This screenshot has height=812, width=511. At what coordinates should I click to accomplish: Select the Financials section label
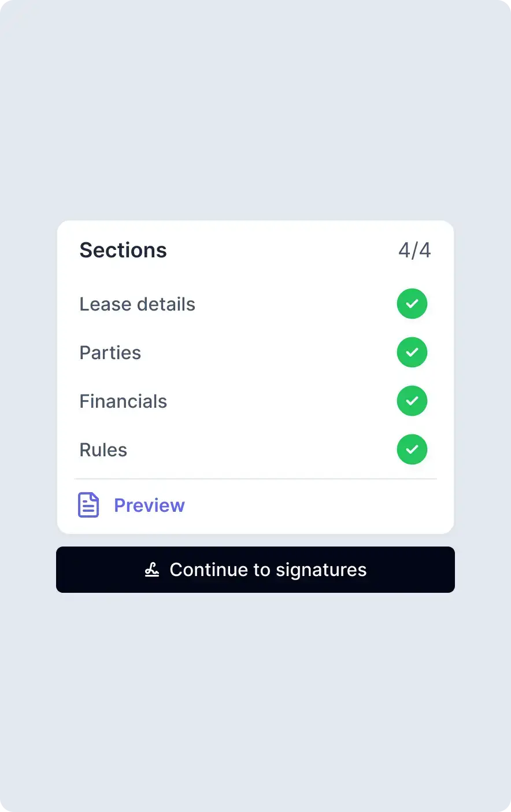click(x=123, y=401)
